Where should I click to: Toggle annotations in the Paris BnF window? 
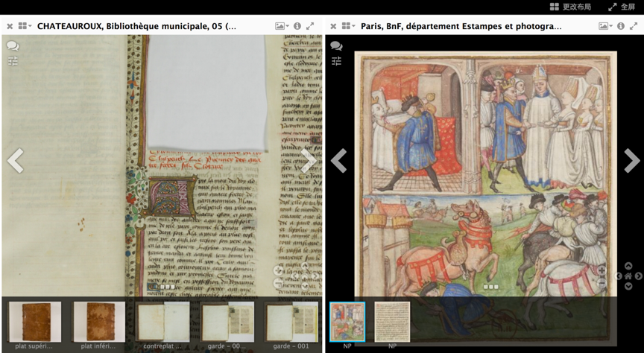336,45
